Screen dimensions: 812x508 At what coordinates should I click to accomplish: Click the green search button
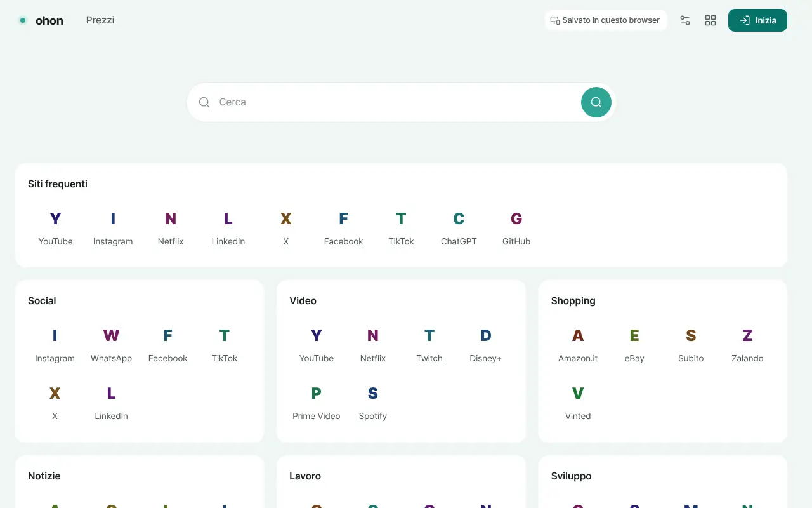click(596, 102)
